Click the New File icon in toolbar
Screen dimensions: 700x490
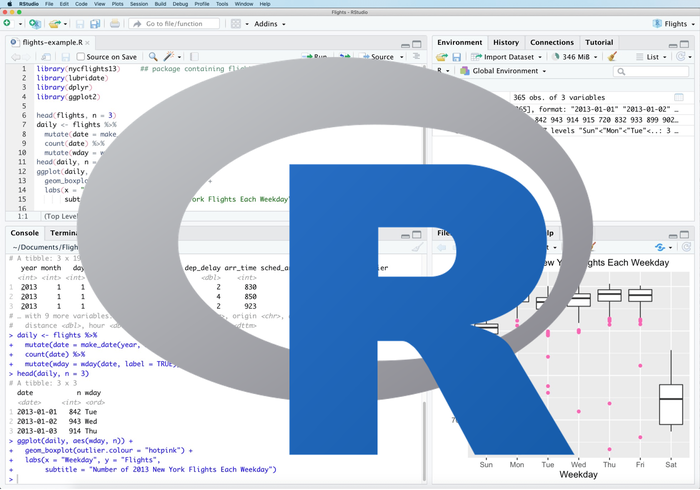coord(9,23)
